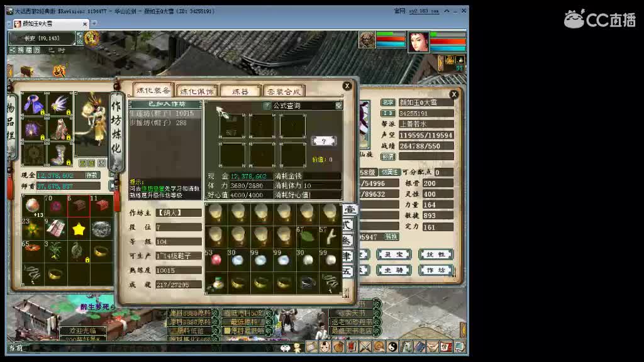Open the handshake trade icon
This screenshot has height=362, width=644.
pyautogui.click(x=433, y=347)
